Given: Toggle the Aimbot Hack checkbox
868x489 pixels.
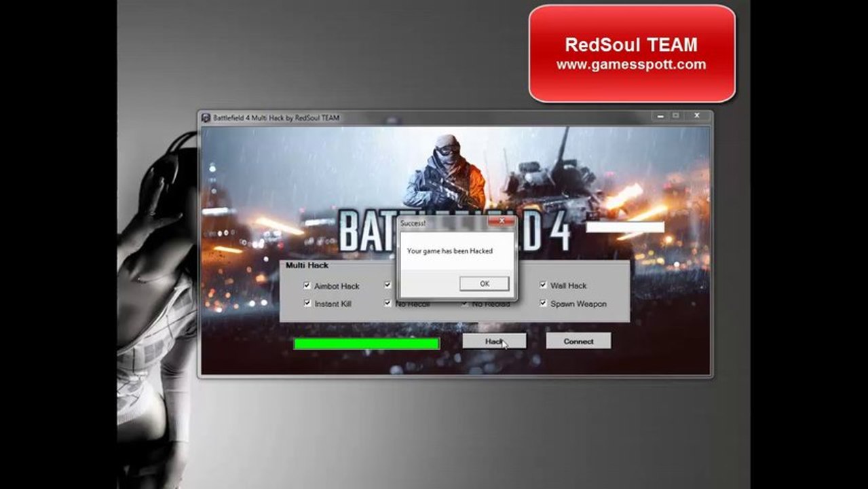Looking at the screenshot, I should point(307,286).
